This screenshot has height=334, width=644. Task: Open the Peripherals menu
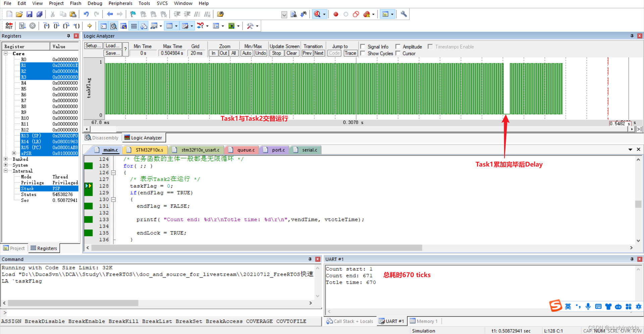(x=120, y=3)
